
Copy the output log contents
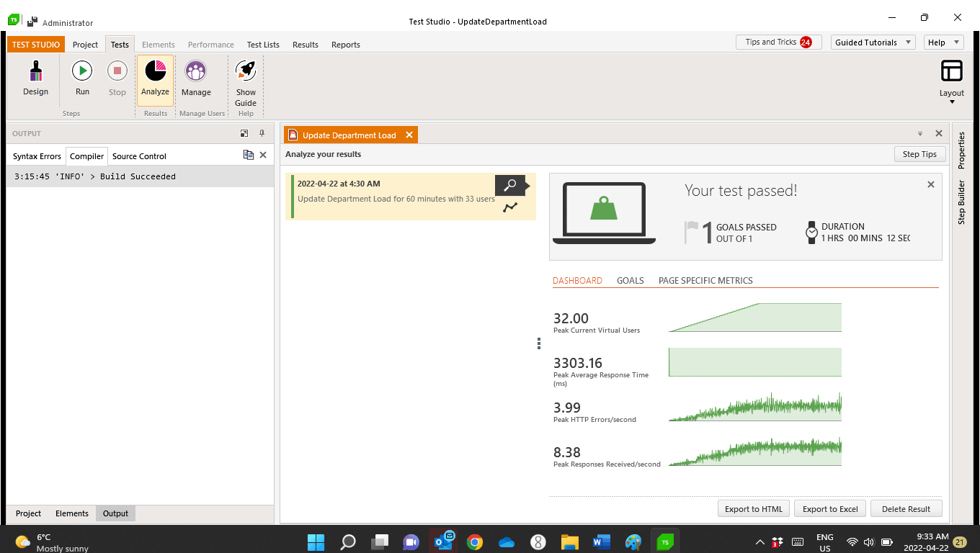(x=249, y=155)
